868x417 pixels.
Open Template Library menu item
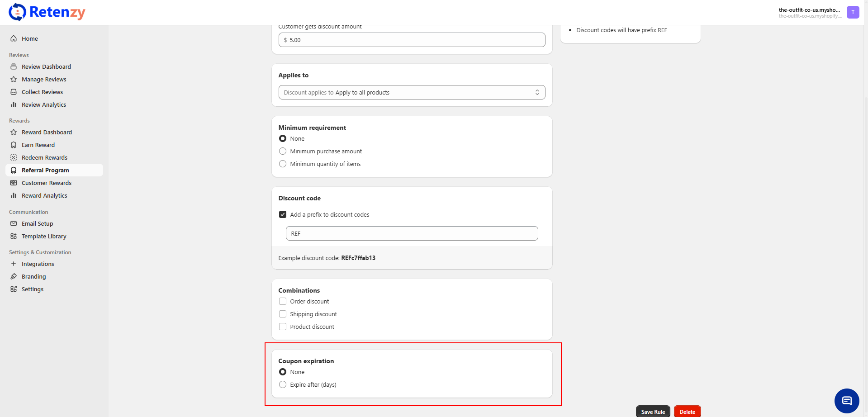[44, 237]
